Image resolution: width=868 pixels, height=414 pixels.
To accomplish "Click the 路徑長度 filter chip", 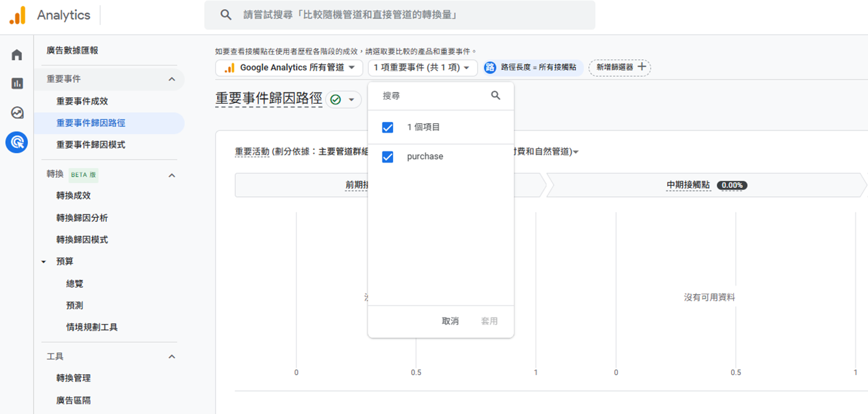I will (533, 68).
